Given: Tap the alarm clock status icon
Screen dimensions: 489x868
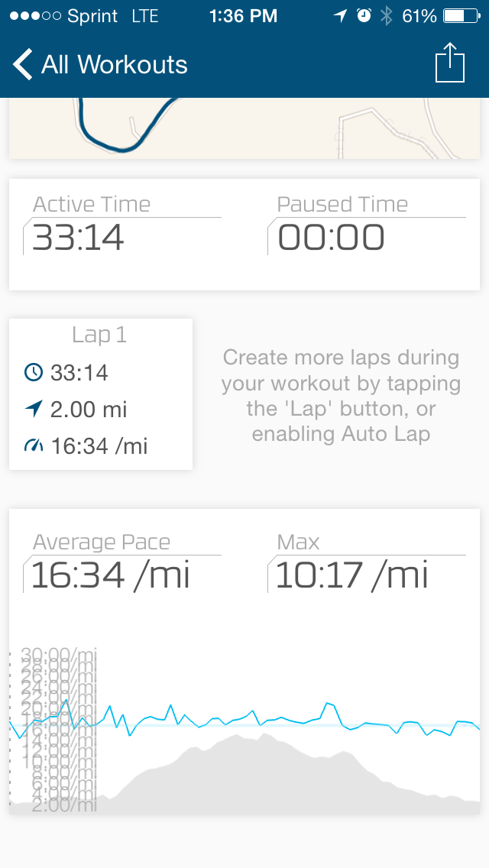Looking at the screenshot, I should pos(364,15).
